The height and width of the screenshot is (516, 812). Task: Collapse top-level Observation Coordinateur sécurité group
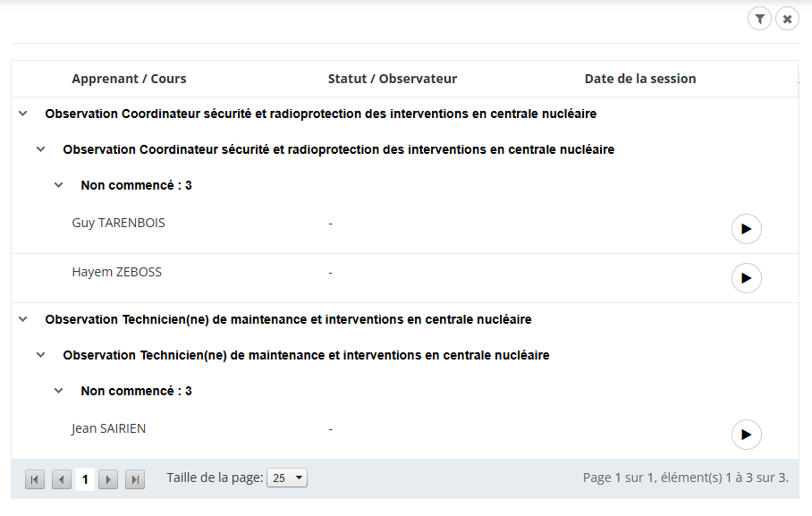pos(23,114)
